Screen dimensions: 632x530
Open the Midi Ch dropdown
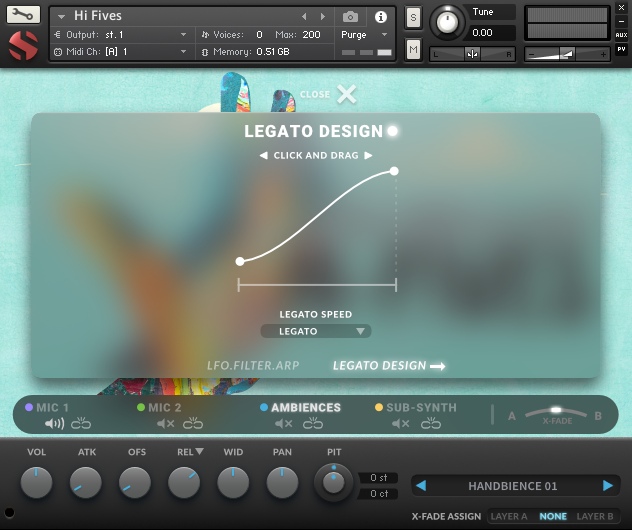pyautogui.click(x=183, y=52)
